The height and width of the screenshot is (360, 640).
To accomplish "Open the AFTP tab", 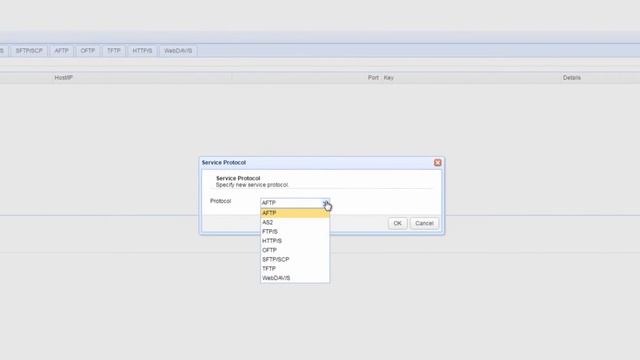I will (x=62, y=51).
